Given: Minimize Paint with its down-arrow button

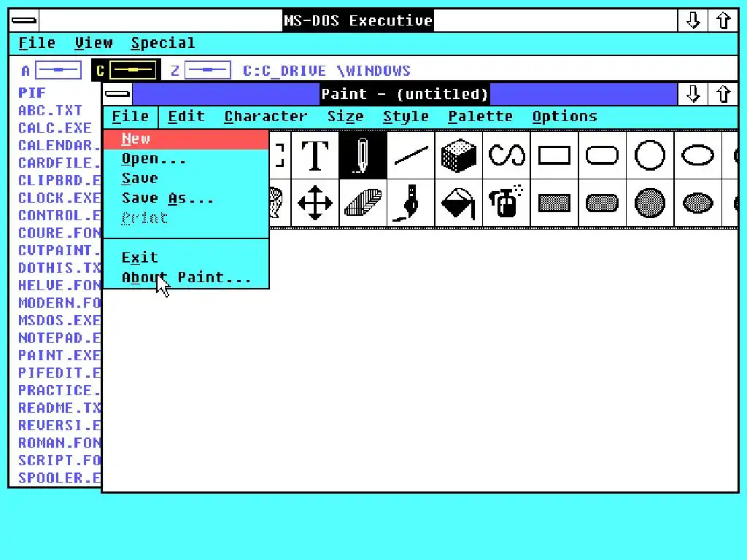Looking at the screenshot, I should [x=693, y=94].
